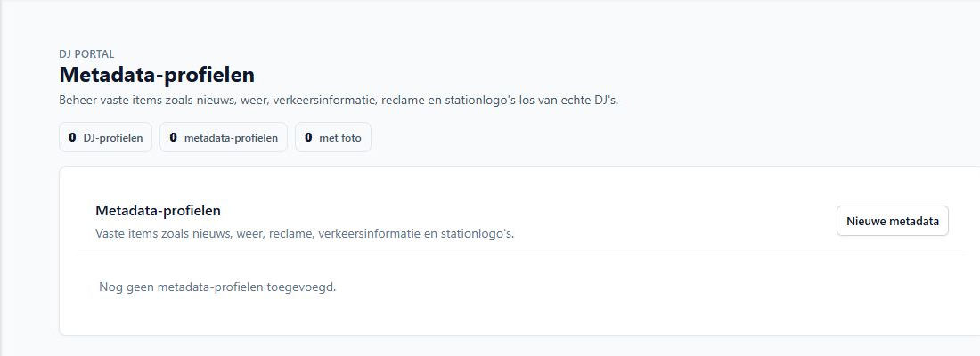Click the large Metadata-profielen page title

pos(157,75)
